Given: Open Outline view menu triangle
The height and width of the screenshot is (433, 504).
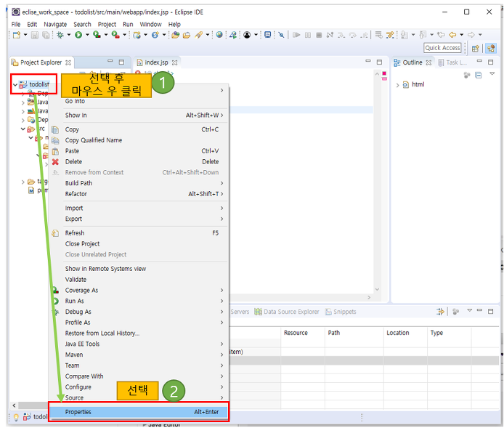Looking at the screenshot, I should pos(492,74).
